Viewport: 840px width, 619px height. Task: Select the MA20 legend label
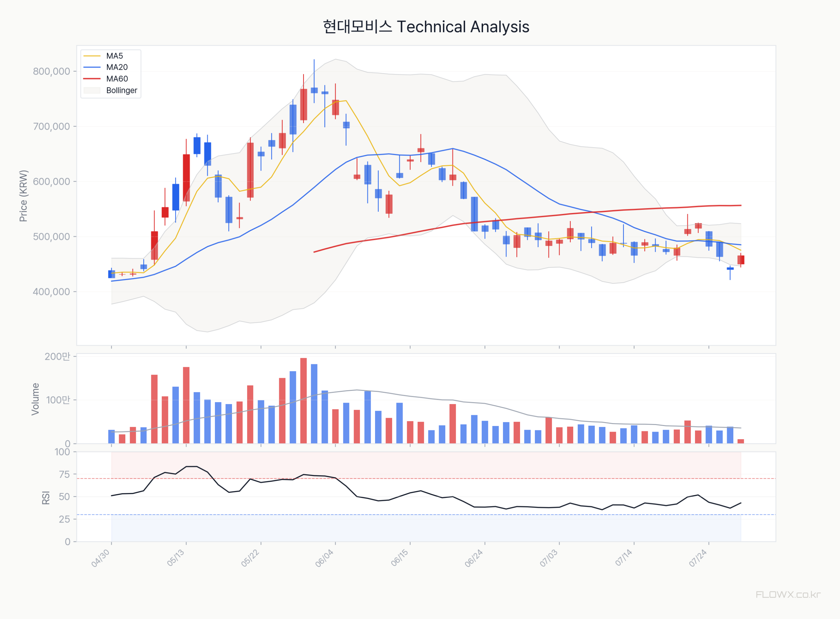[x=117, y=67]
